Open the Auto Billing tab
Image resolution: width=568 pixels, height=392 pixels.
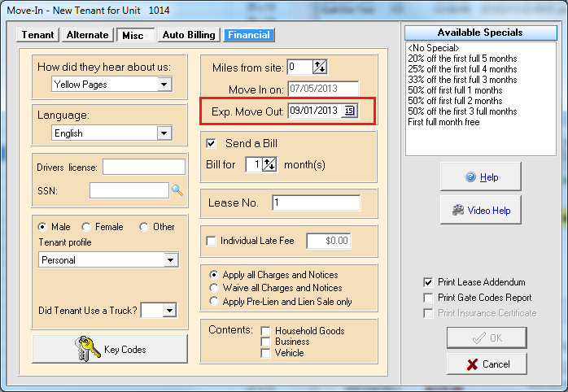coord(189,35)
